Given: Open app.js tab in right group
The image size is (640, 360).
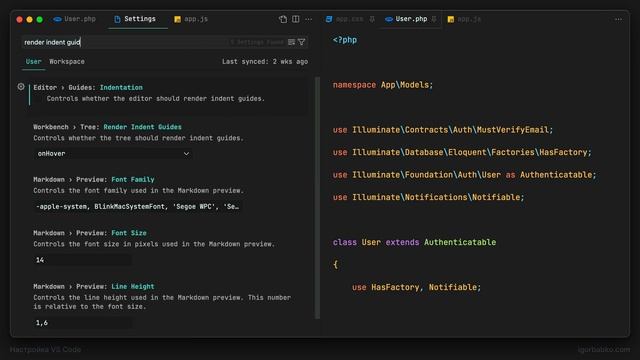Looking at the screenshot, I should [x=464, y=19].
